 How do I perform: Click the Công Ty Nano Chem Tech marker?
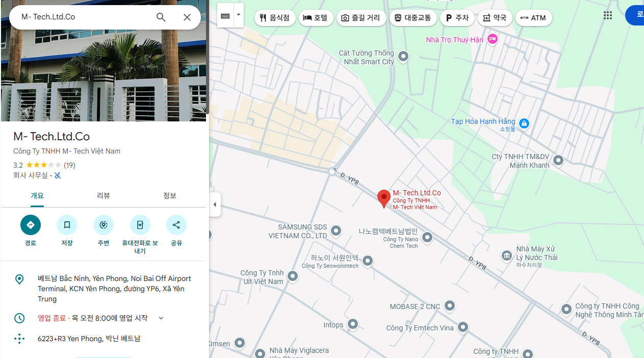click(x=427, y=237)
